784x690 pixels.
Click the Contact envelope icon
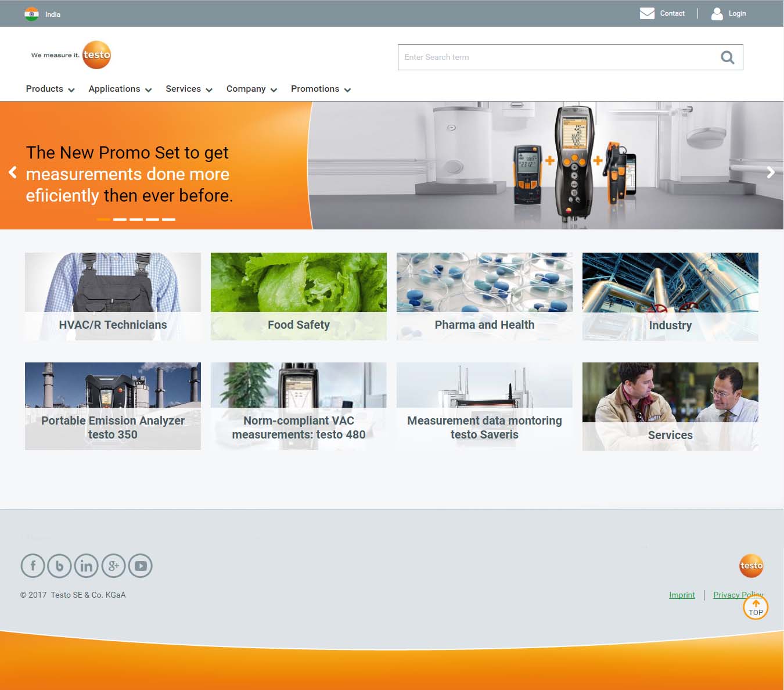pyautogui.click(x=647, y=13)
